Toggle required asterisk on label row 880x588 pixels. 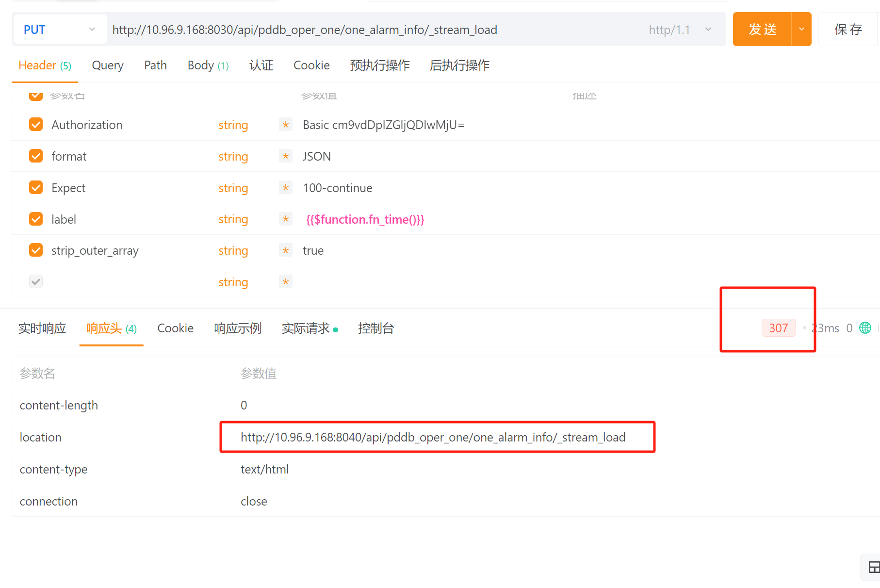(x=286, y=219)
